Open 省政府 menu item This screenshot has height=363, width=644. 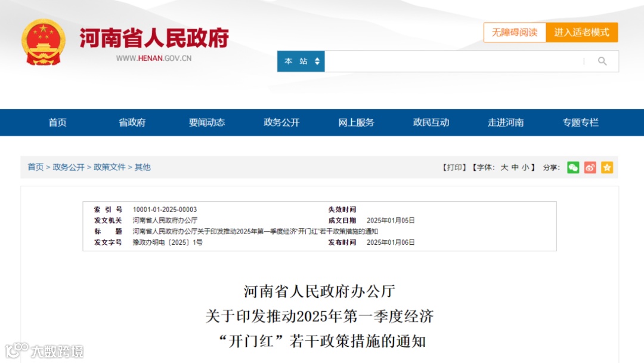(132, 122)
